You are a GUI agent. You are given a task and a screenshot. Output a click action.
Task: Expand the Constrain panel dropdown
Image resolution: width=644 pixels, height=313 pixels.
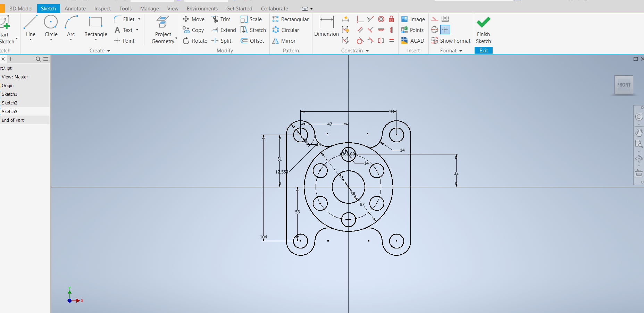click(x=367, y=51)
